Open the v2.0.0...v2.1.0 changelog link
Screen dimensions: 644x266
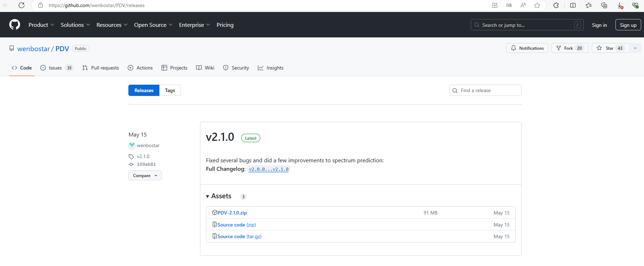[269, 169]
